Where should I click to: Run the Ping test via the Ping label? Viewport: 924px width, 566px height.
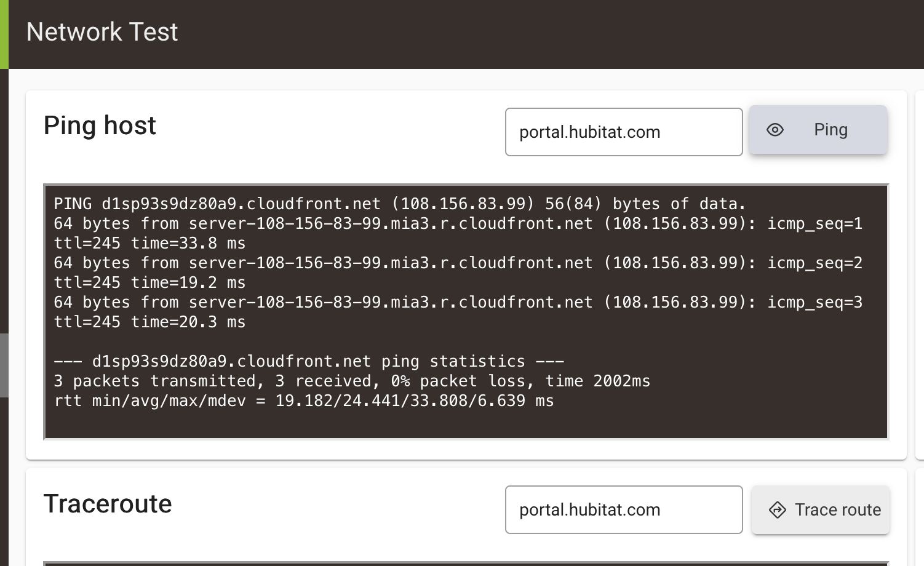[x=830, y=130]
